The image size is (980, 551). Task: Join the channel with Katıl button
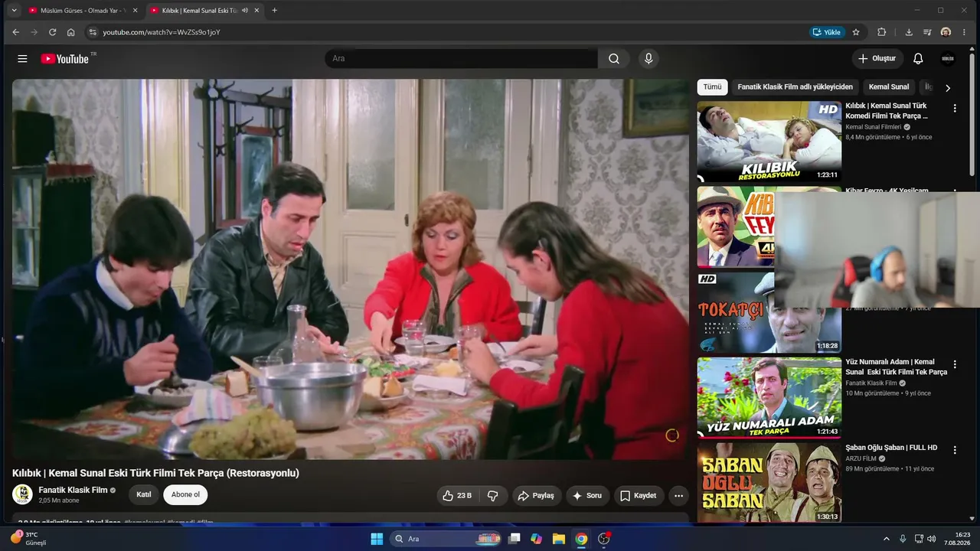pyautogui.click(x=144, y=495)
